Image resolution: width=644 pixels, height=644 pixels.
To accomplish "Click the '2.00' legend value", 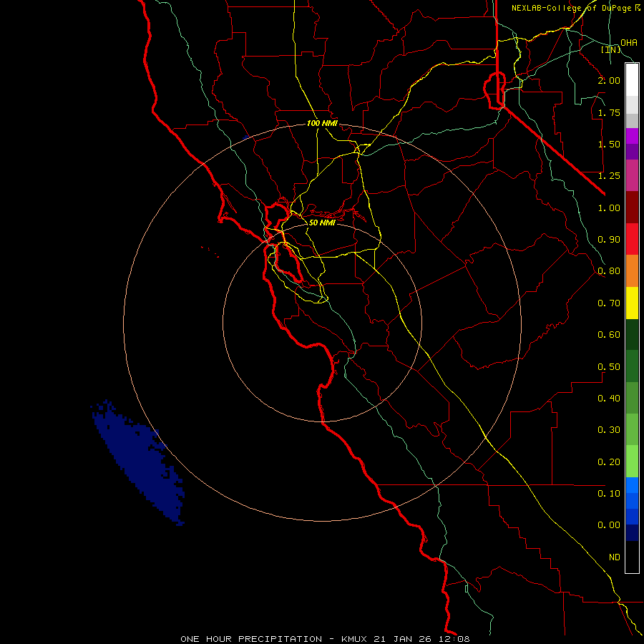I will [609, 80].
